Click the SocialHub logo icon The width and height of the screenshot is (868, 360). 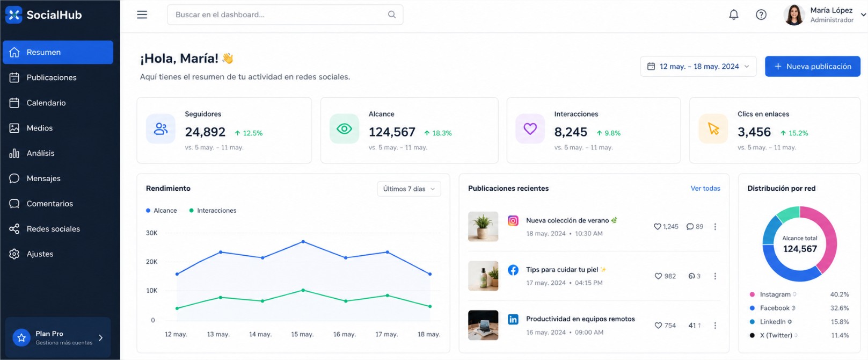pos(14,15)
